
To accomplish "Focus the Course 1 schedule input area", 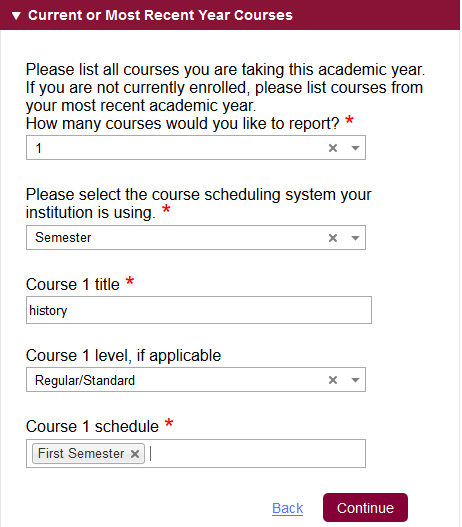I will coord(257,454).
